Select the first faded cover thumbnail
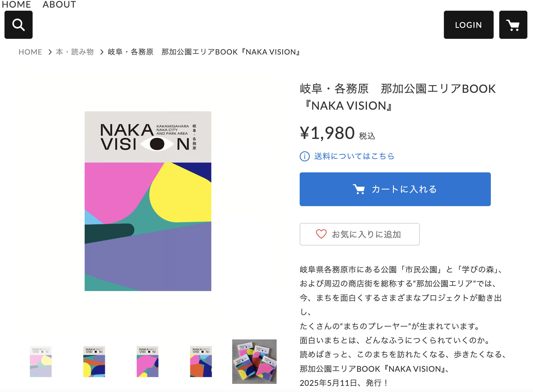 pyautogui.click(x=41, y=362)
